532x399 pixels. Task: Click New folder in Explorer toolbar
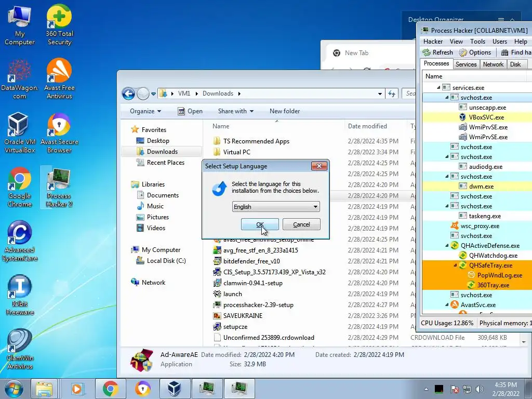[x=285, y=111]
